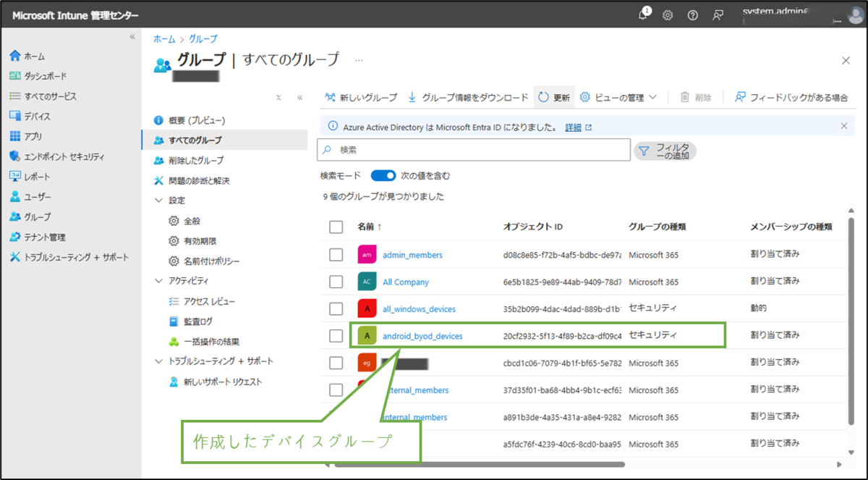Toggle the 検索モード switch
This screenshot has width=868, height=480.
click(x=383, y=175)
